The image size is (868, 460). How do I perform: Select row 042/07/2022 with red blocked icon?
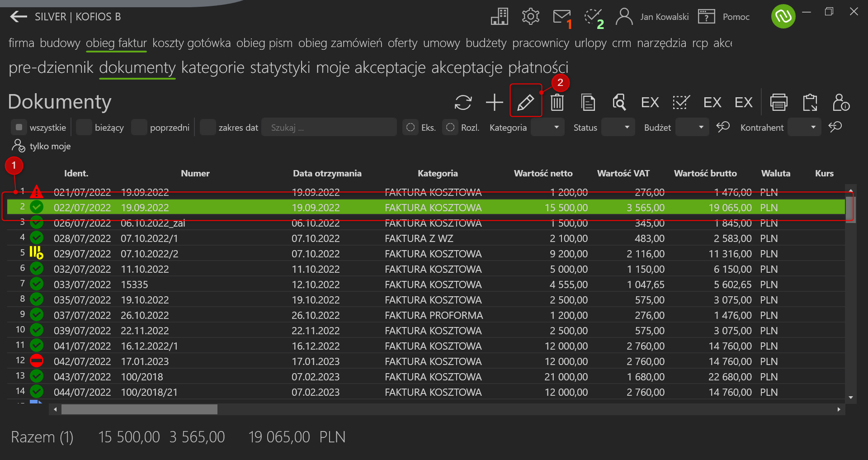pyautogui.click(x=426, y=361)
